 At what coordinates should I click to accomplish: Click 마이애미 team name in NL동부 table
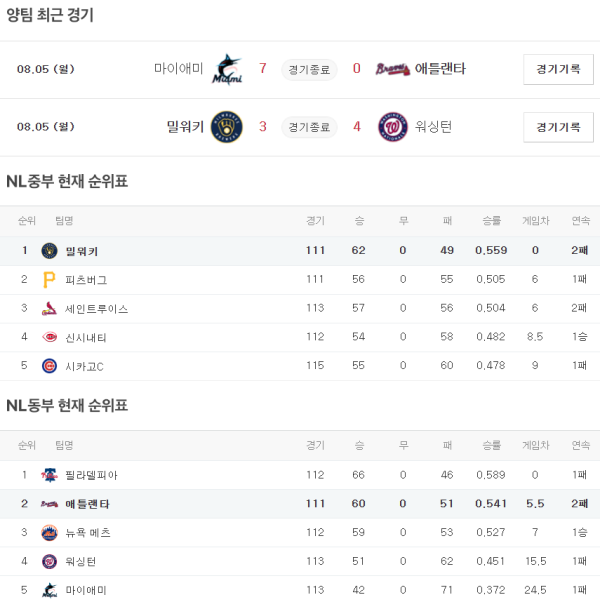pyautogui.click(x=85, y=591)
